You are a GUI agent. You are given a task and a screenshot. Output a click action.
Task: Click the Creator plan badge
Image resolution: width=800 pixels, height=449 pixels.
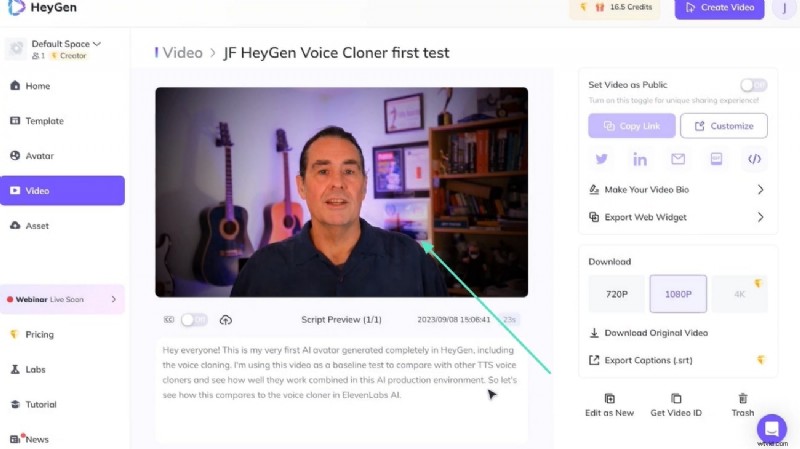pyautogui.click(x=69, y=56)
